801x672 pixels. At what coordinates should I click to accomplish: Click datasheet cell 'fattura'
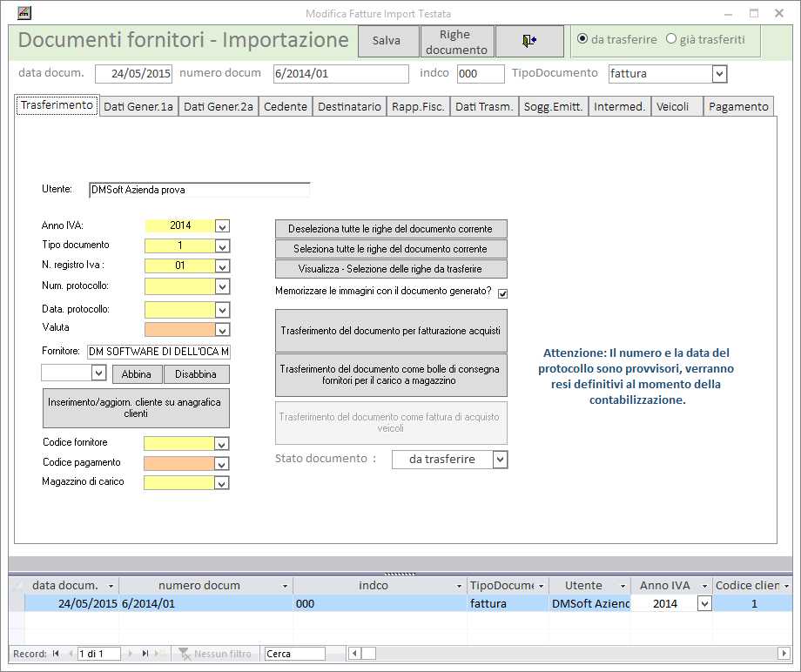point(508,603)
